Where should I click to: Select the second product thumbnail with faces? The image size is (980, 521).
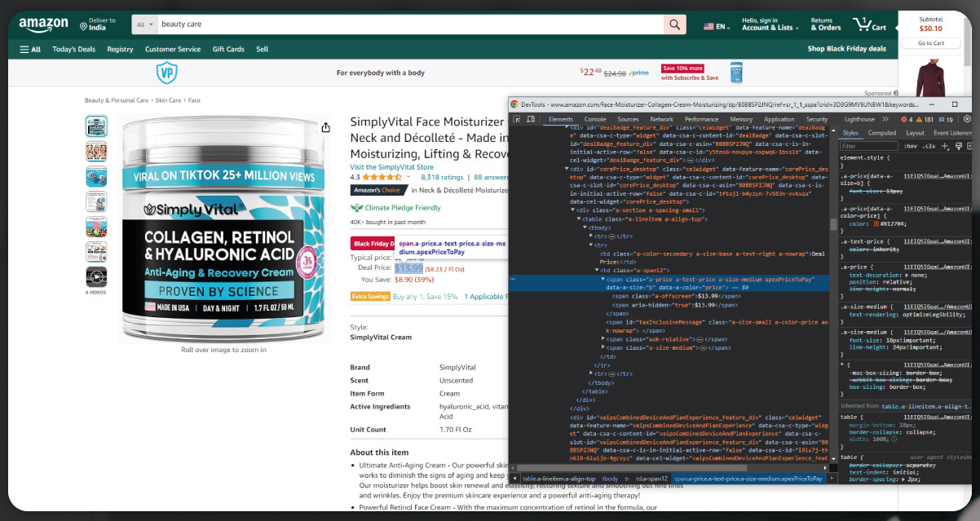click(x=96, y=152)
